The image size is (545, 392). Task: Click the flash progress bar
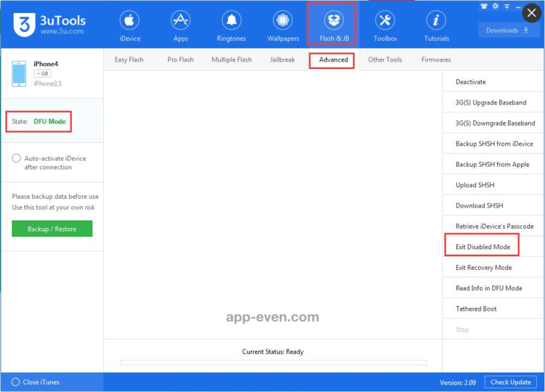click(x=272, y=363)
